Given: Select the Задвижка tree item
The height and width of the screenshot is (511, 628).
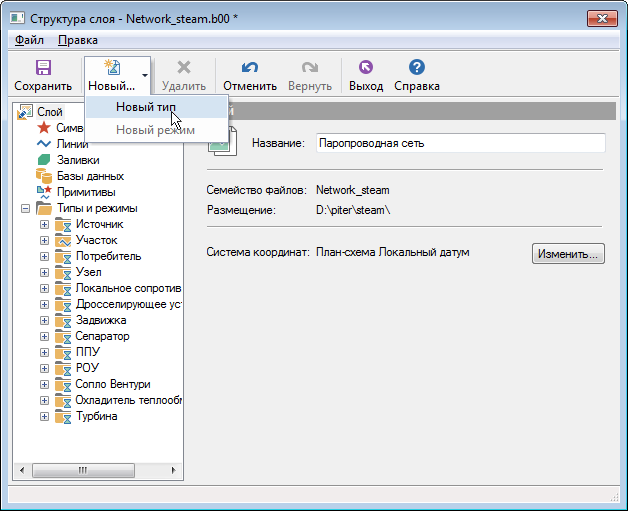Looking at the screenshot, I should pos(100,320).
